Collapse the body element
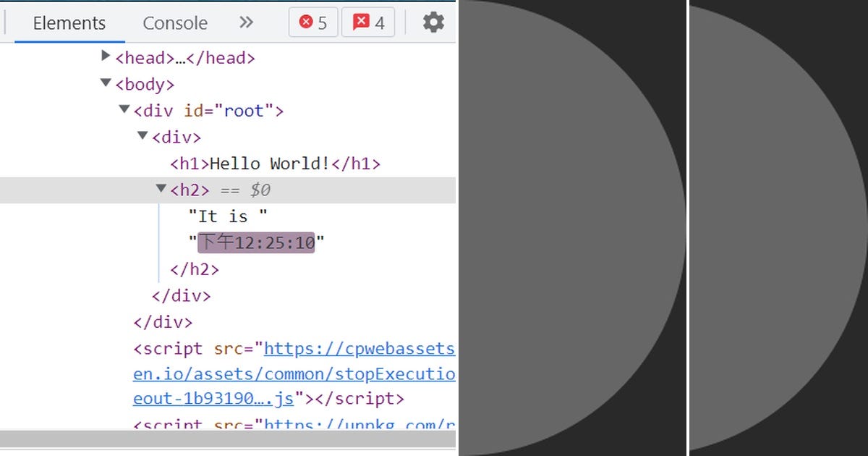The image size is (868, 456). coord(106,83)
